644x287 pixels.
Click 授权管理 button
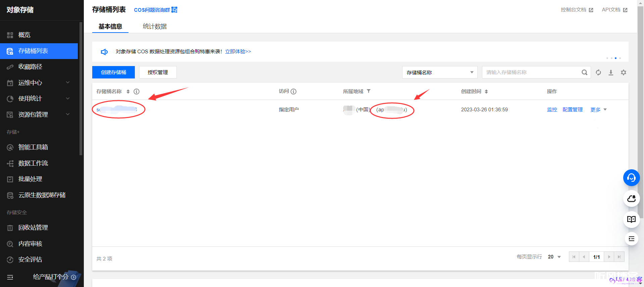pos(158,72)
